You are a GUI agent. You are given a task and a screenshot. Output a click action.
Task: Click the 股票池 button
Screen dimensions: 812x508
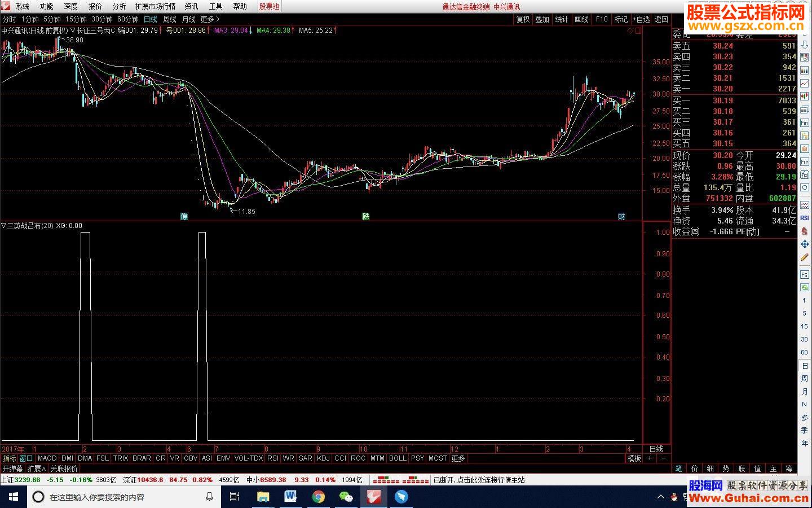pyautogui.click(x=269, y=6)
